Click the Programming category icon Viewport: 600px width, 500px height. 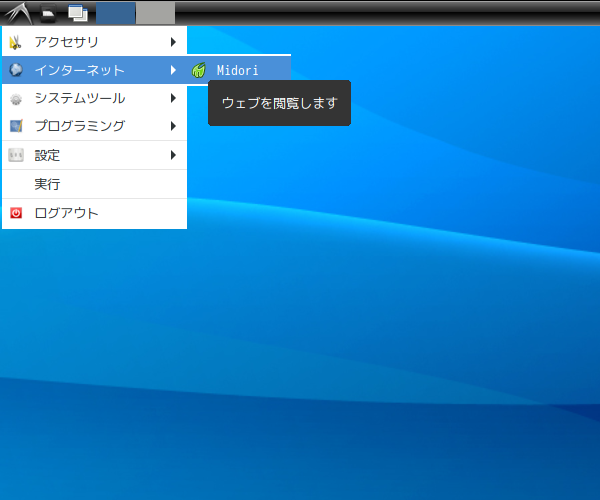click(16, 126)
